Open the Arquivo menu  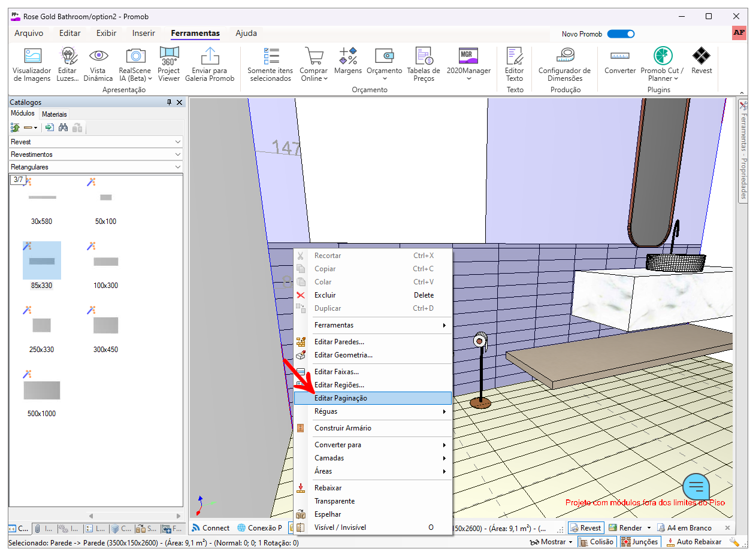(29, 34)
